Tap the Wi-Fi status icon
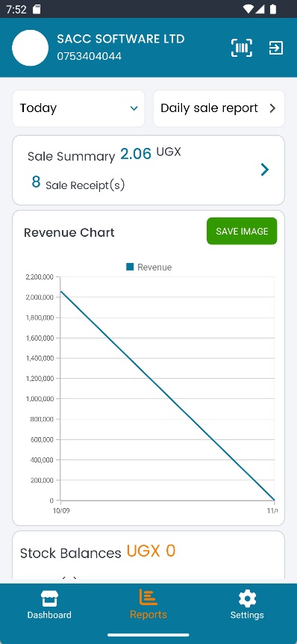Viewport: 297px width, 644px height. click(x=248, y=9)
